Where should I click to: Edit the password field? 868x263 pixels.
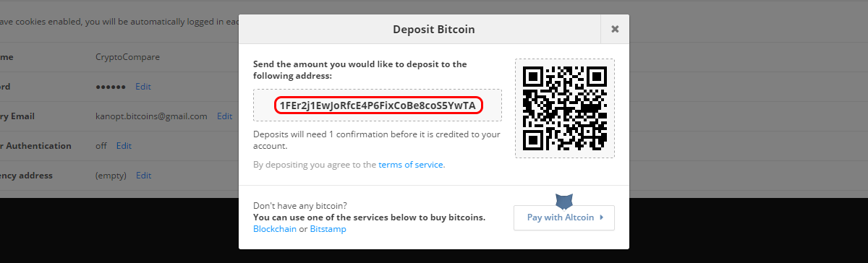coord(142,86)
